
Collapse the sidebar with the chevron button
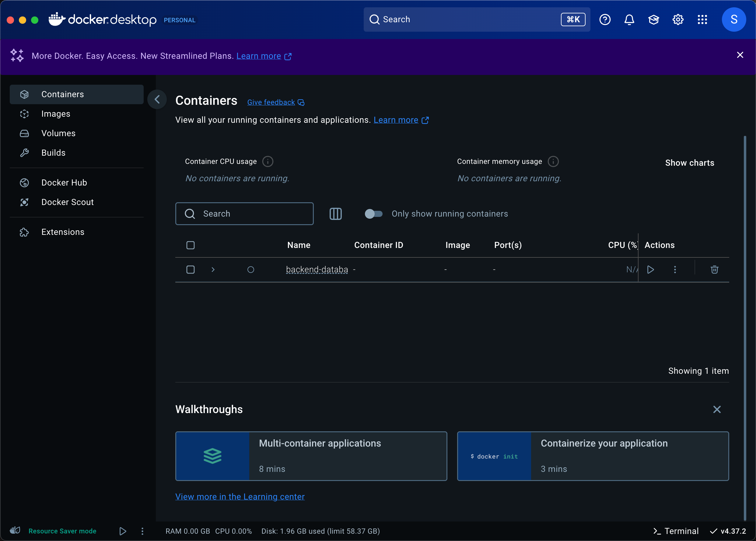[157, 99]
